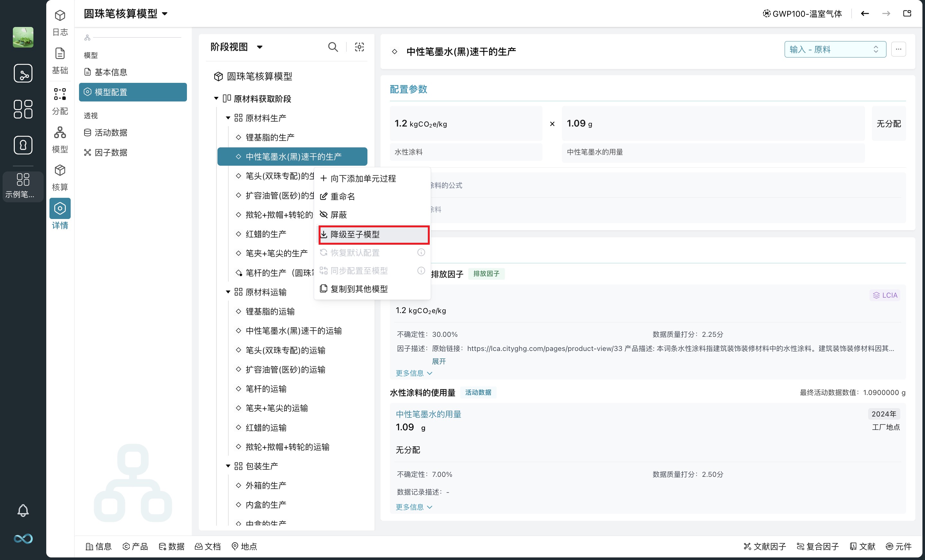Image resolution: width=925 pixels, height=560 pixels.
Task: Click the search icon in stage view
Action: pos(333,47)
